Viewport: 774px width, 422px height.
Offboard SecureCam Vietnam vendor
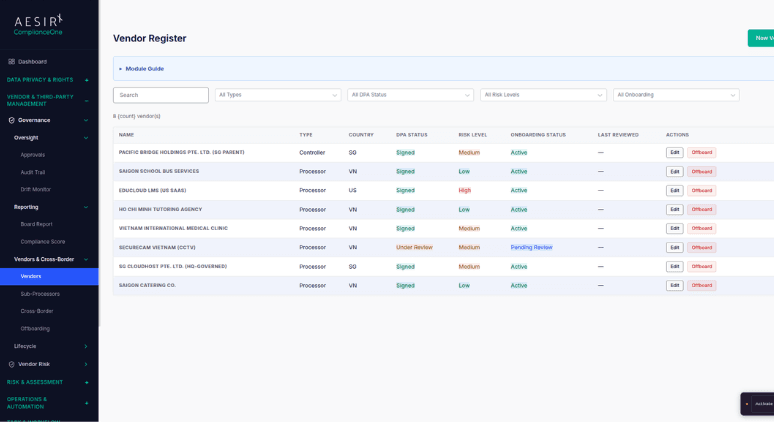(x=701, y=248)
